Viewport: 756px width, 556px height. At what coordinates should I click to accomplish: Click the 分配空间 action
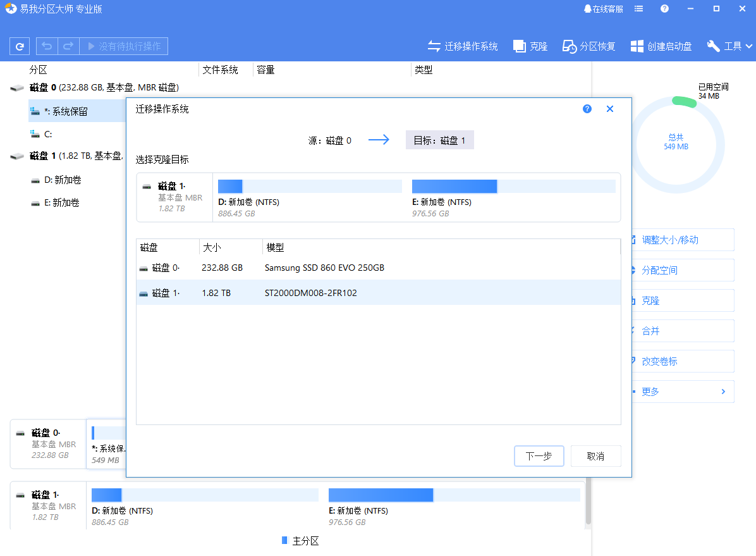[683, 270]
